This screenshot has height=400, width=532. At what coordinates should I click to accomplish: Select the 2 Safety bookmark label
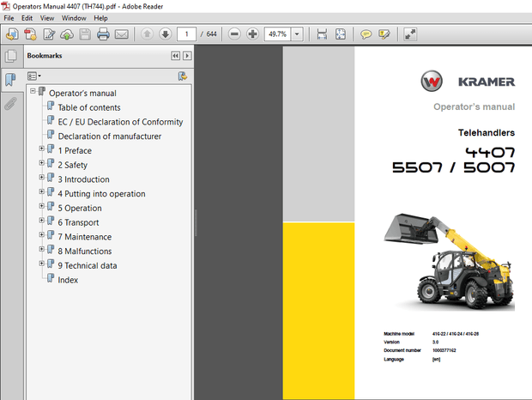pyautogui.click(x=72, y=165)
